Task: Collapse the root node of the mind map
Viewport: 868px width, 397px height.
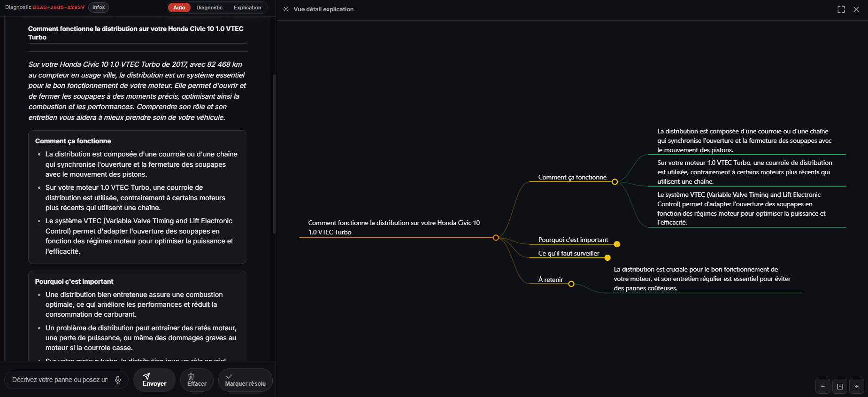Action: pyautogui.click(x=496, y=238)
